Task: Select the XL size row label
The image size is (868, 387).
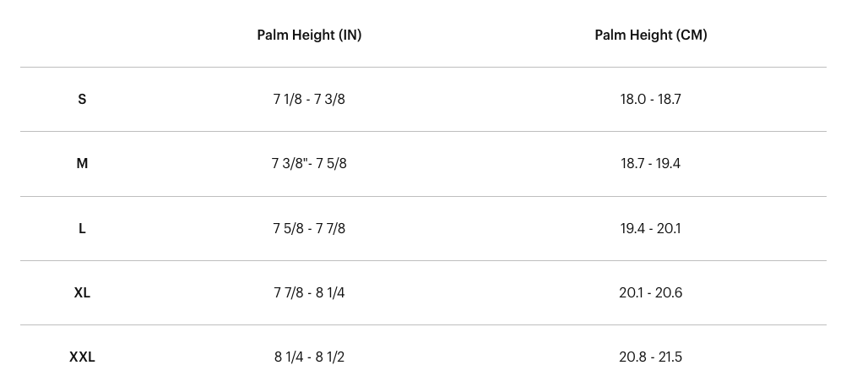Action: pyautogui.click(x=82, y=292)
